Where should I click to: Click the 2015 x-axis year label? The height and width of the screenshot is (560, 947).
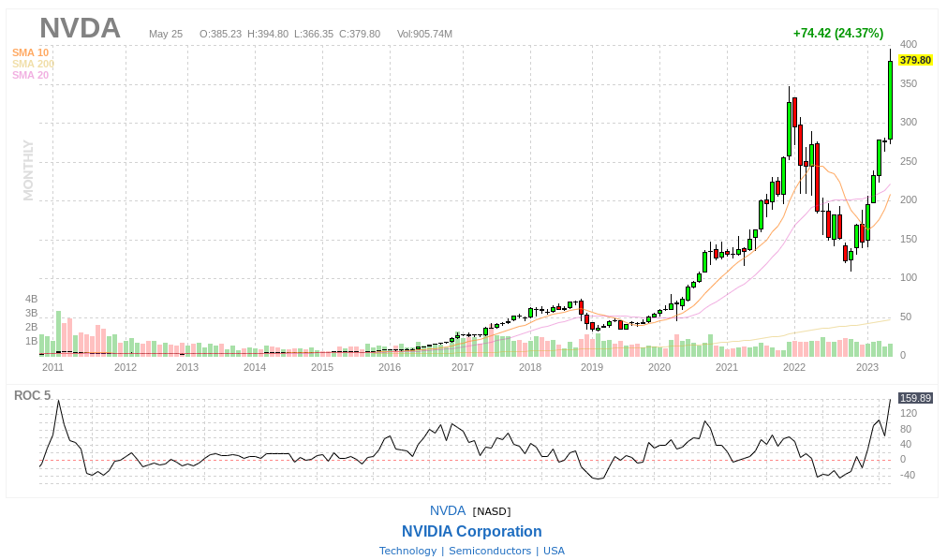point(322,367)
